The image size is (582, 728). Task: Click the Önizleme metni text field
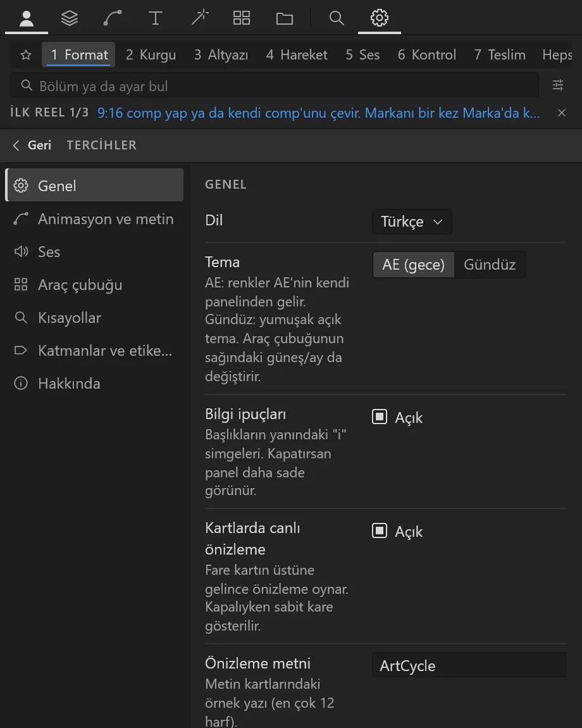pyautogui.click(x=469, y=665)
